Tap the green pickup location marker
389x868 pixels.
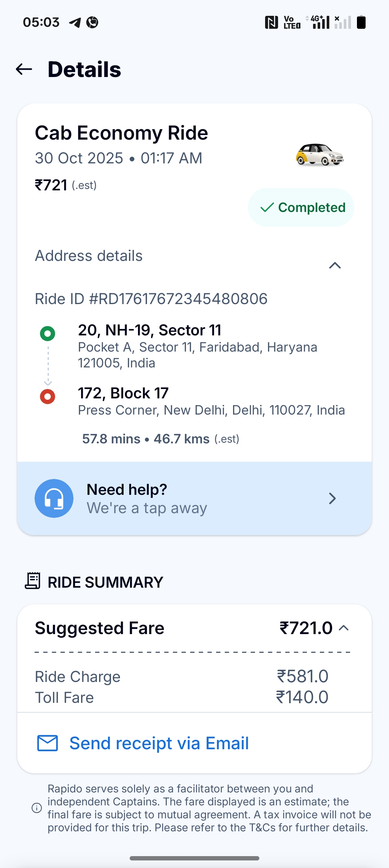pos(48,334)
